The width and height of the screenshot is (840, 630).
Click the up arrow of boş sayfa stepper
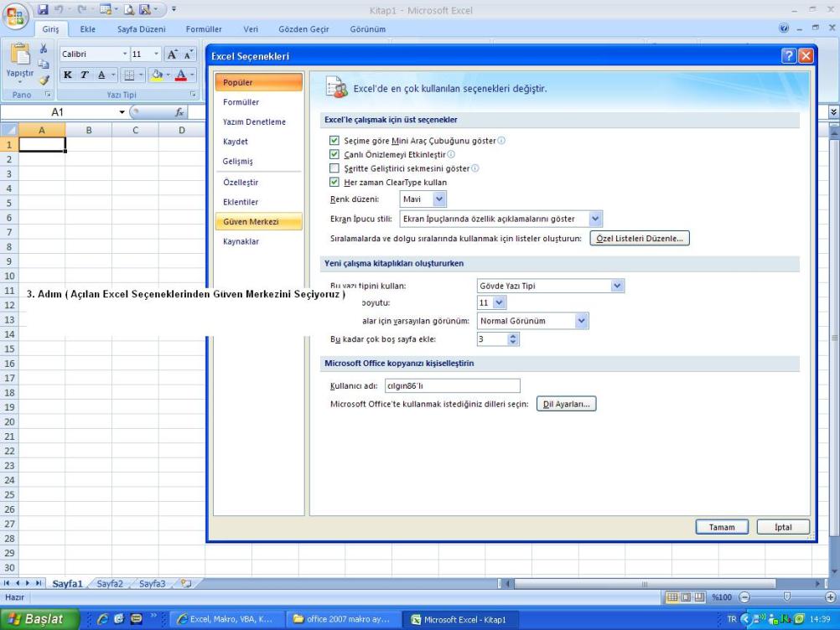pos(513,336)
